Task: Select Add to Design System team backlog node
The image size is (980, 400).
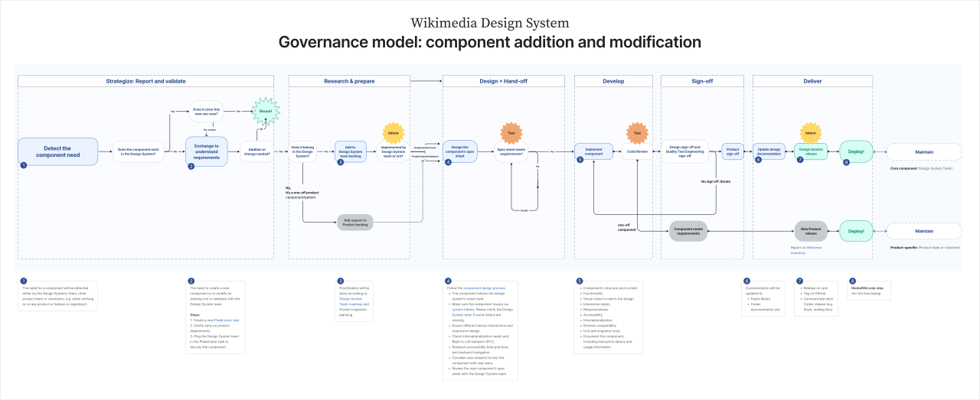Action: click(351, 151)
